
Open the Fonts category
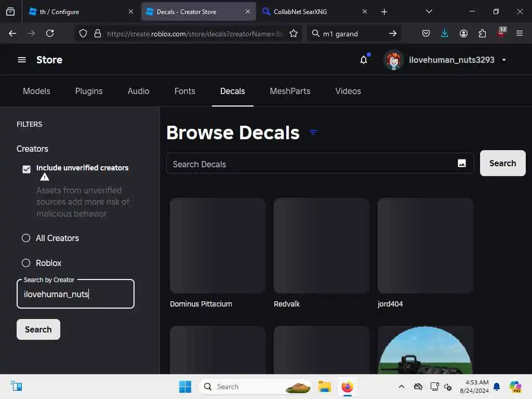coord(184,91)
